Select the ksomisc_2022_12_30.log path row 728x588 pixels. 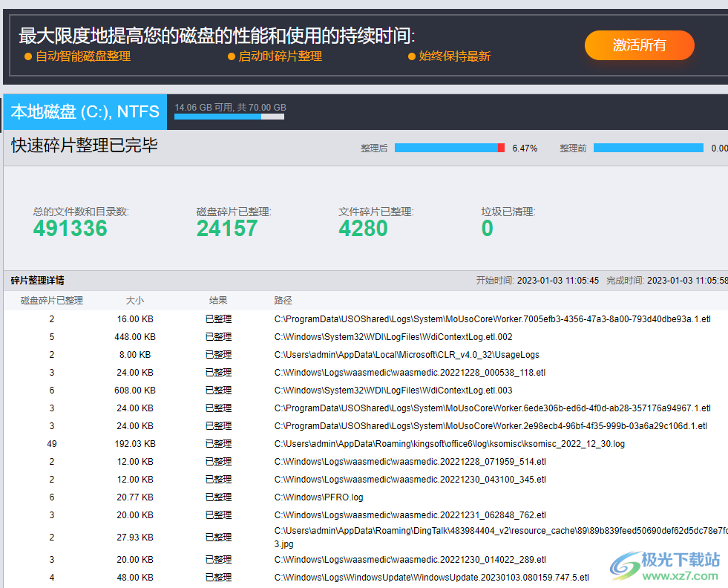tap(366, 444)
